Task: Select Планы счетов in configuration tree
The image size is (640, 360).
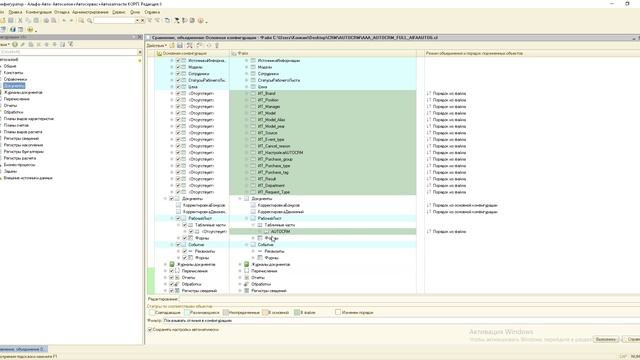Action: point(17,125)
